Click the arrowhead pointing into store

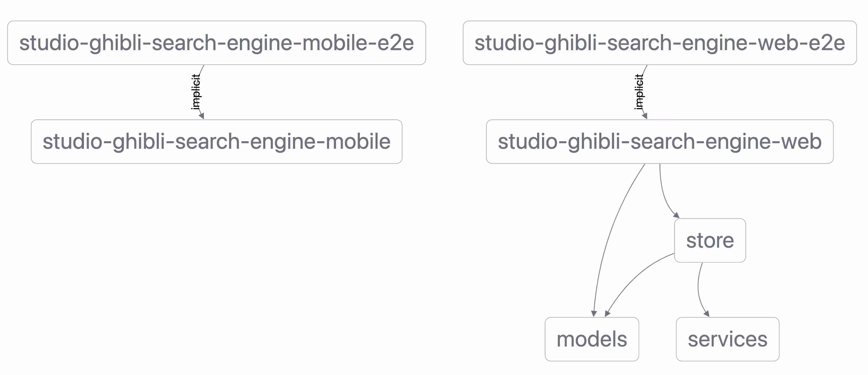(x=676, y=215)
